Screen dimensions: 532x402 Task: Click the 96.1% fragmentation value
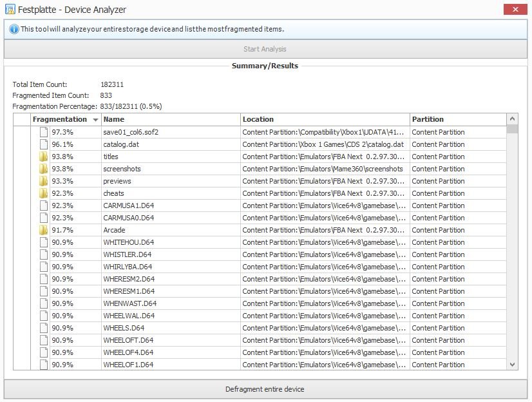(62, 144)
